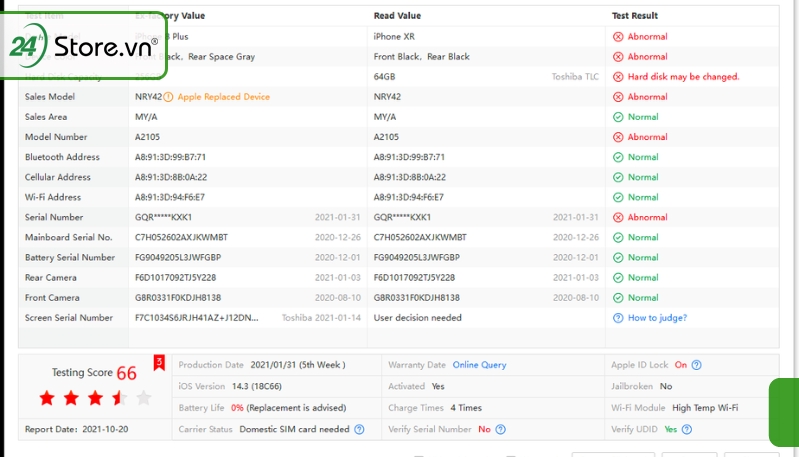Click User decision needed cell
The width and height of the screenshot is (799, 457).
coord(418,318)
